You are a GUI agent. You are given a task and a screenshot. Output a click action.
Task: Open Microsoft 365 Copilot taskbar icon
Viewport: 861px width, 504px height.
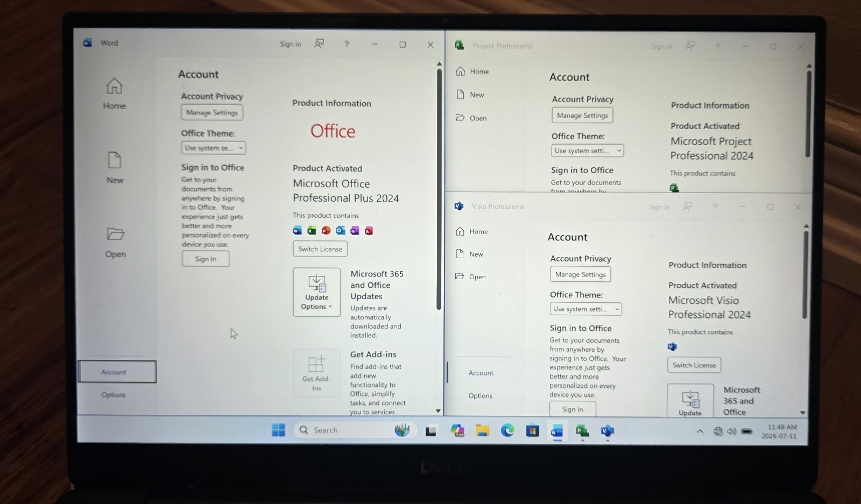coord(457,430)
